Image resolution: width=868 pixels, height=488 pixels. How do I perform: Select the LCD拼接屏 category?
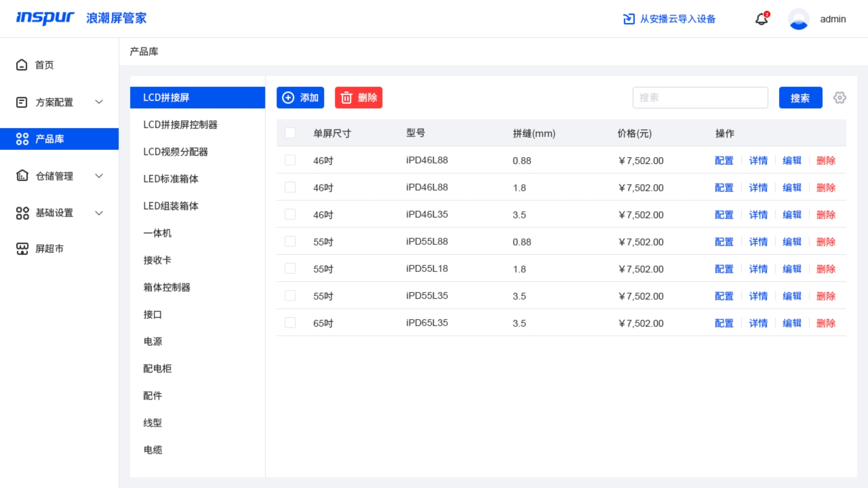[x=198, y=98]
